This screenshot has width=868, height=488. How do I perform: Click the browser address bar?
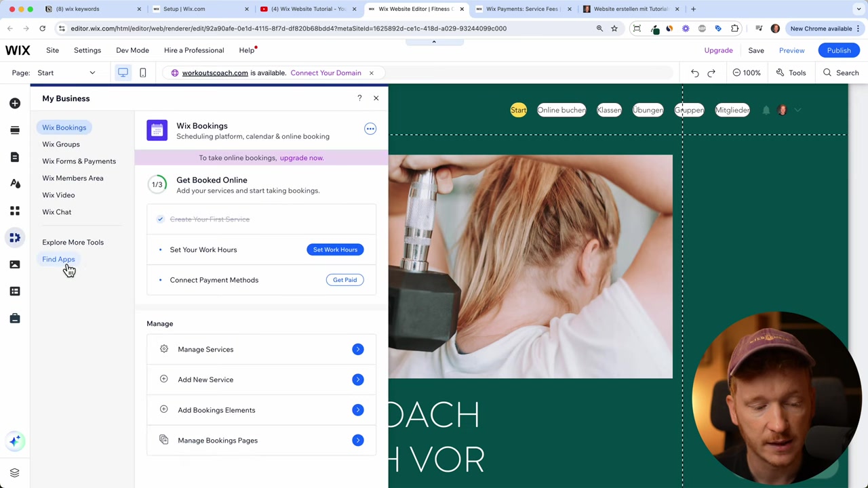[x=325, y=28]
